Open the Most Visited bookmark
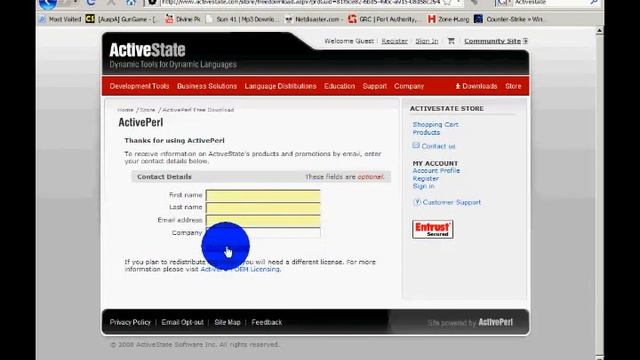Viewport: 640px width, 360px height. click(x=60, y=19)
